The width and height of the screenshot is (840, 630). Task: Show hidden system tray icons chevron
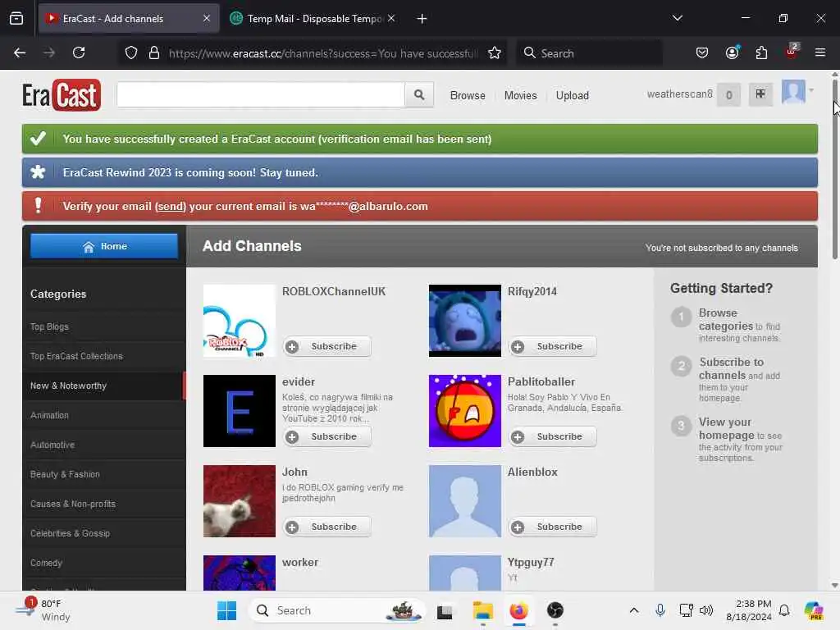[x=634, y=610]
